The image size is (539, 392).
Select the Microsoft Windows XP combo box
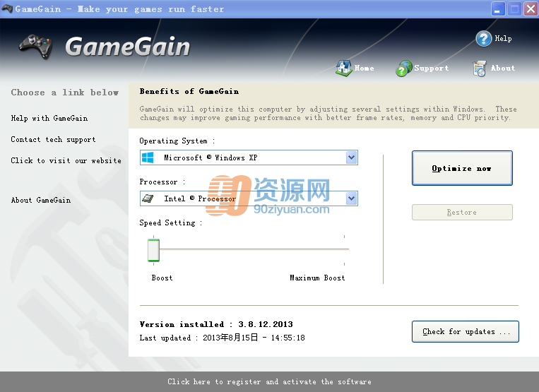(x=249, y=158)
